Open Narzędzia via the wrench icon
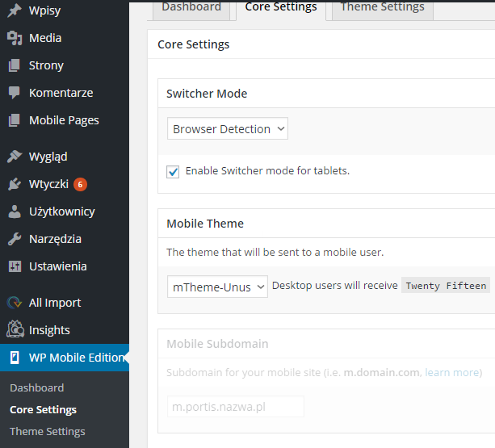This screenshot has width=495, height=448. click(15, 239)
